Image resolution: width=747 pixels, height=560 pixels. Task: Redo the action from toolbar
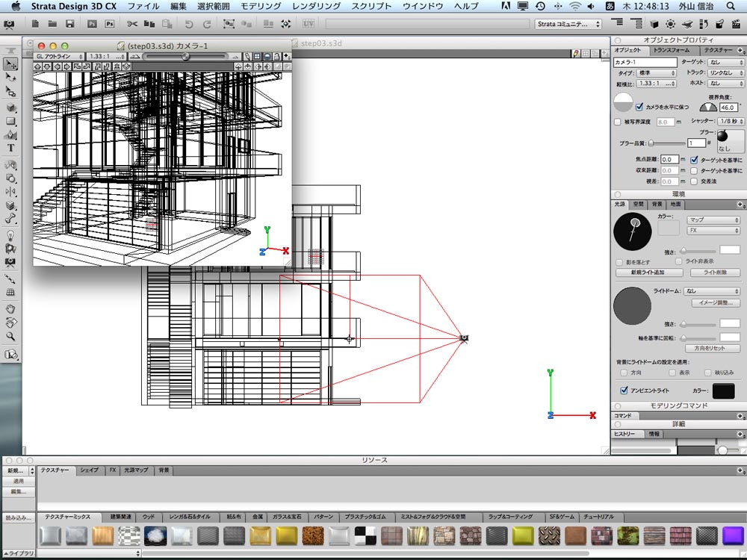207,24
